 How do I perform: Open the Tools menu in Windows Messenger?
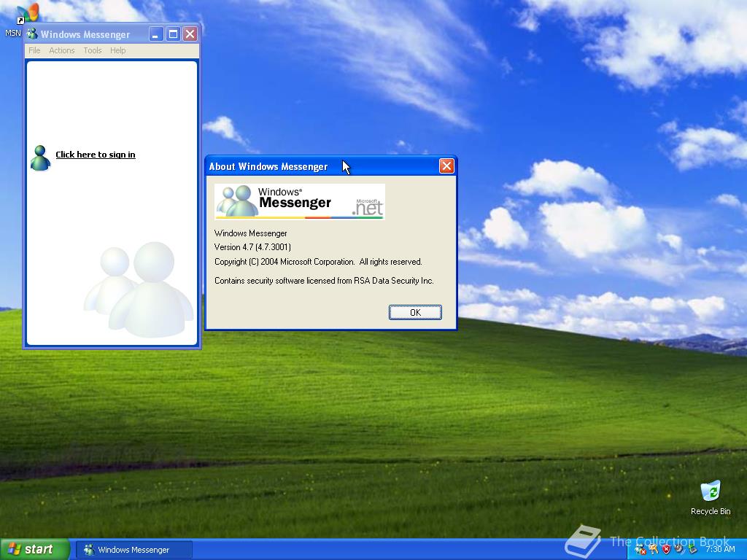point(93,50)
